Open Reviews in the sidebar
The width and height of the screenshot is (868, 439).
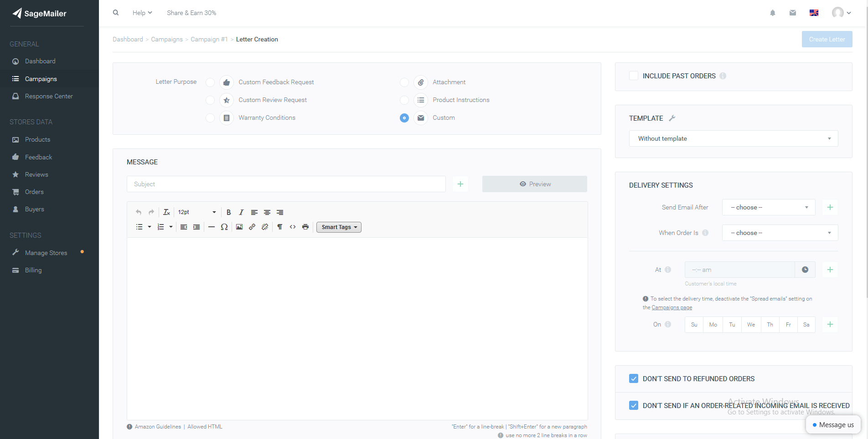point(36,174)
